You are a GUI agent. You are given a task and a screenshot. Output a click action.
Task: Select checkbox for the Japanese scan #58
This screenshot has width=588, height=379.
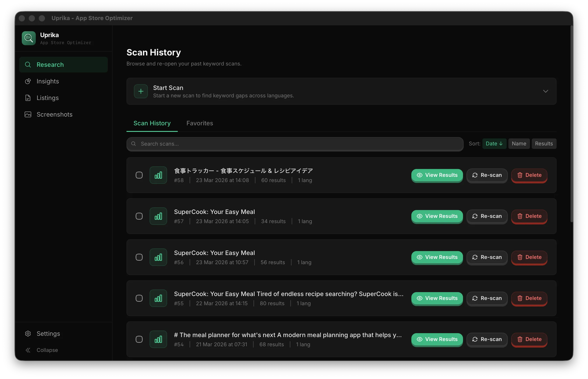click(139, 175)
